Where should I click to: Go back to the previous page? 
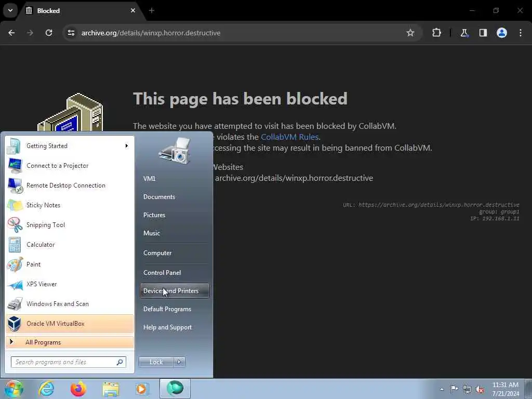[11, 33]
